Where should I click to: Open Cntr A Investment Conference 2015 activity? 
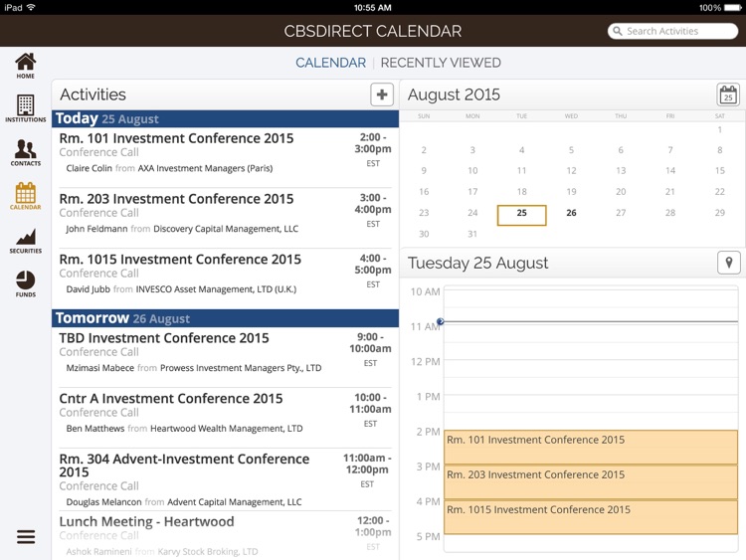225,417
